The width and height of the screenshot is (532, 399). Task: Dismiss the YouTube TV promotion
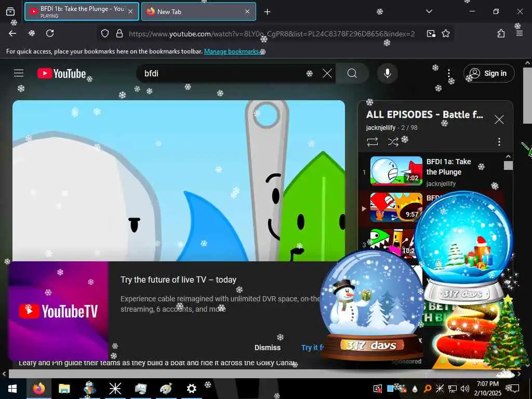(268, 348)
